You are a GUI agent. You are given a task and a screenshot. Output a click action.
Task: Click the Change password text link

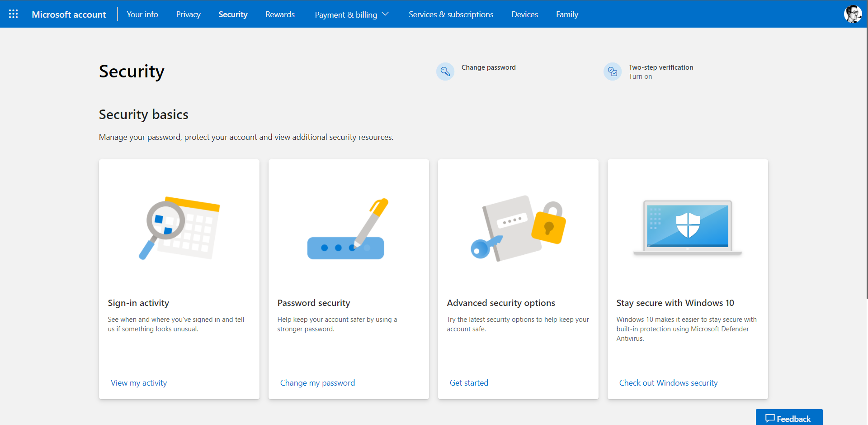click(489, 67)
